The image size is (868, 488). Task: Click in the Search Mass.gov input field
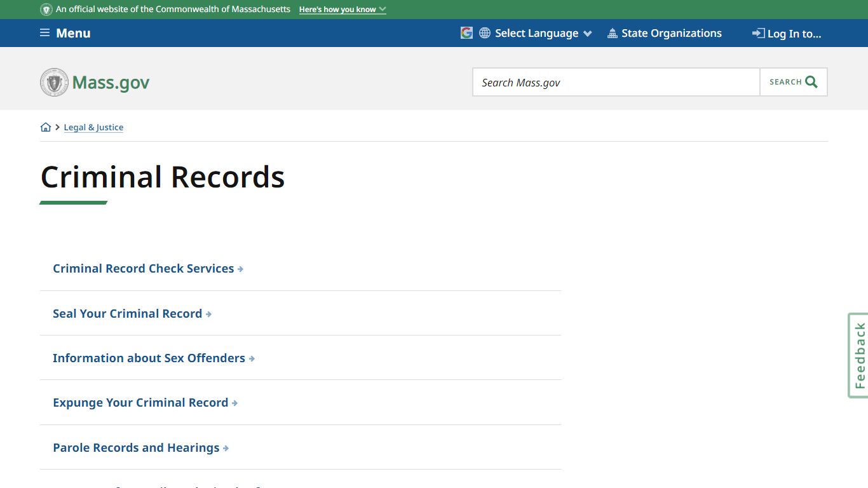(x=616, y=83)
